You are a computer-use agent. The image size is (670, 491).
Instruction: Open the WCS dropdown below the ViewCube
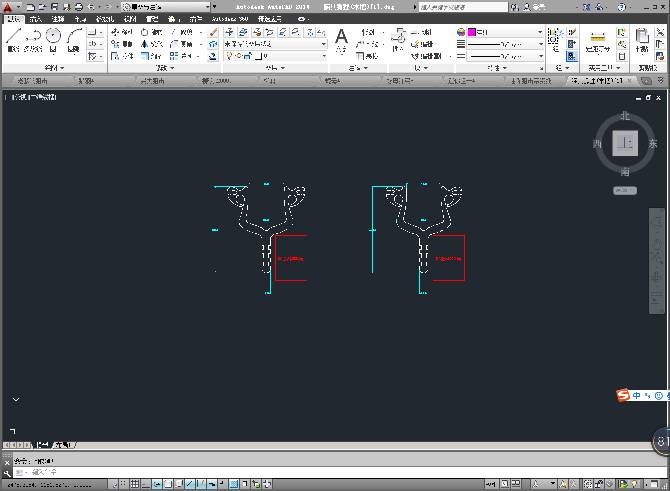(625, 191)
